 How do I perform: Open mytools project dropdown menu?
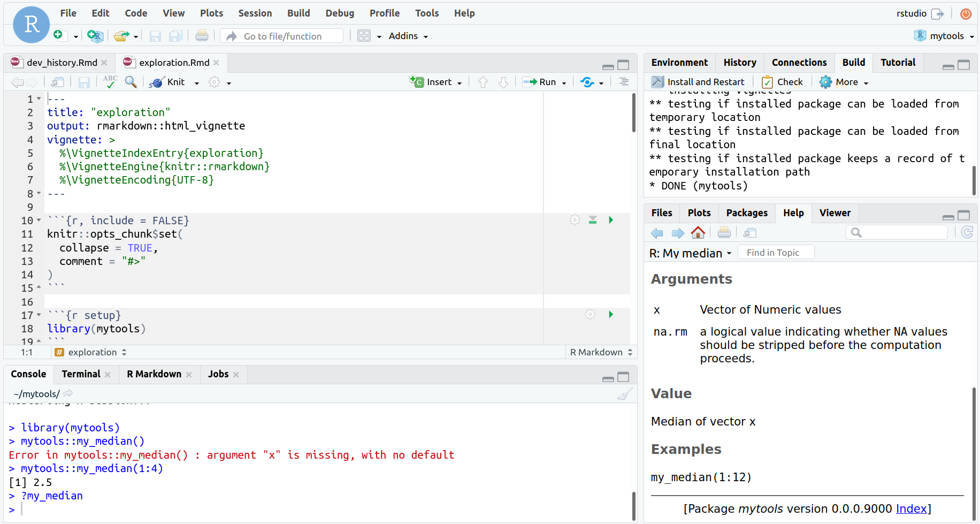click(x=944, y=36)
